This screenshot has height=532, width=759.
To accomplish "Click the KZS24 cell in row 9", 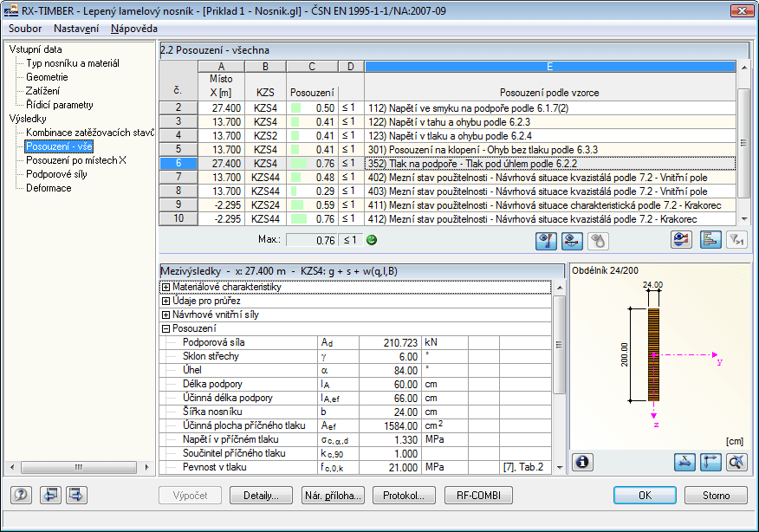I will point(265,205).
